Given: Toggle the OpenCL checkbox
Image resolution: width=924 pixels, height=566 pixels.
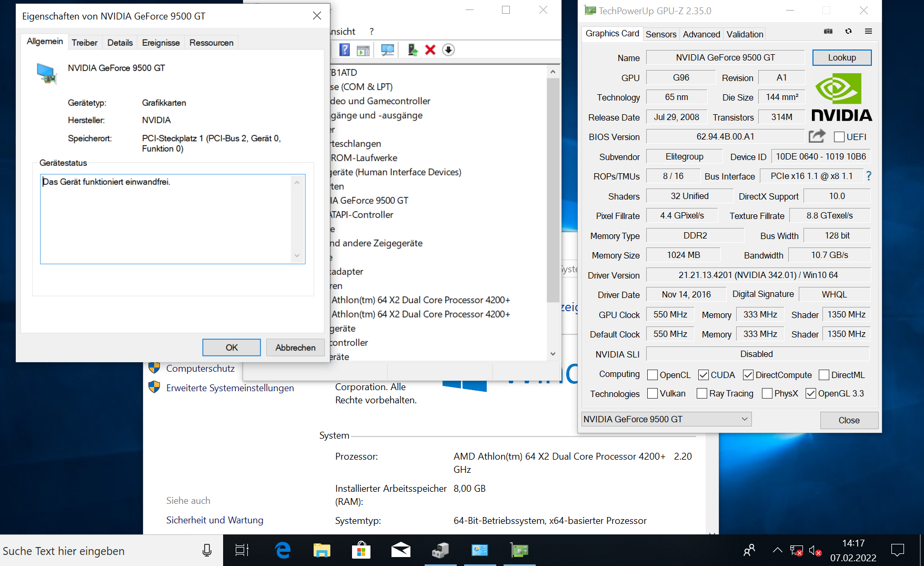Looking at the screenshot, I should (x=652, y=375).
